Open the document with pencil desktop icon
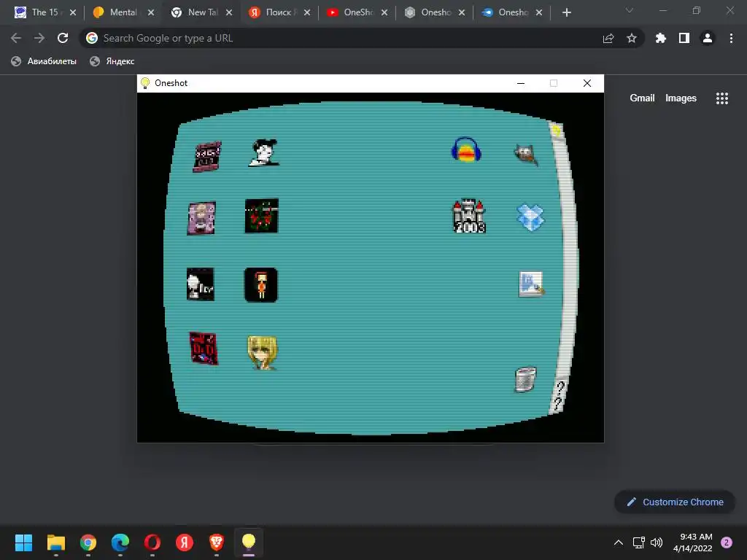This screenshot has width=747, height=560. [x=531, y=284]
